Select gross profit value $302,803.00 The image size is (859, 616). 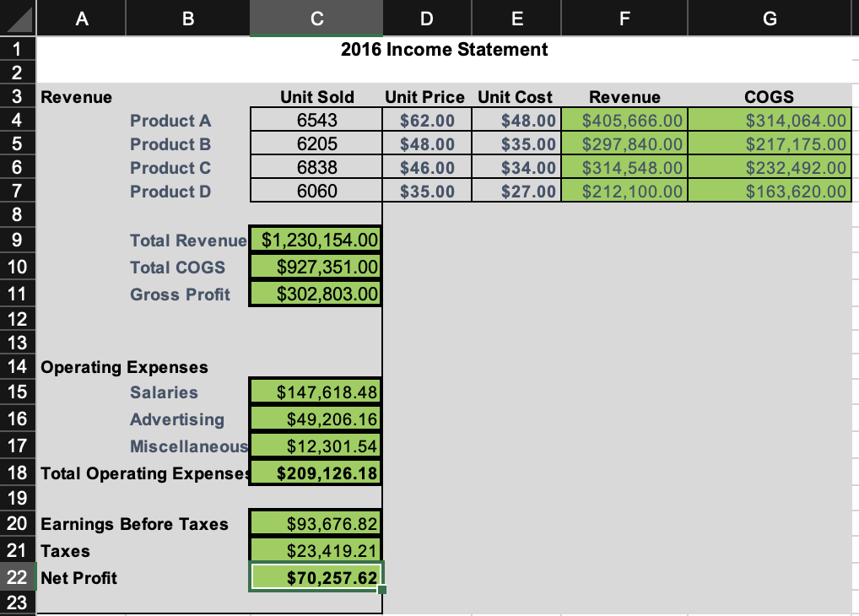[316, 294]
